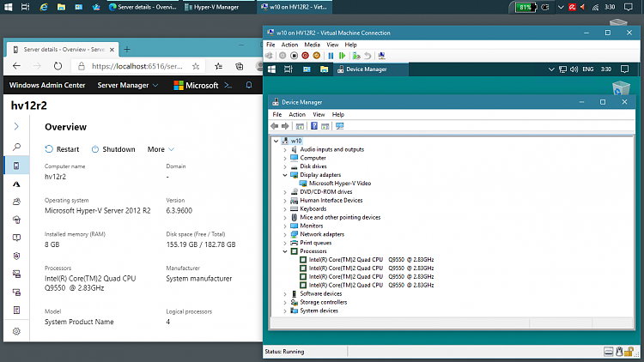This screenshot has height=362, width=644.
Task: Open the Media menu in VM Connection
Action: pyautogui.click(x=313, y=45)
